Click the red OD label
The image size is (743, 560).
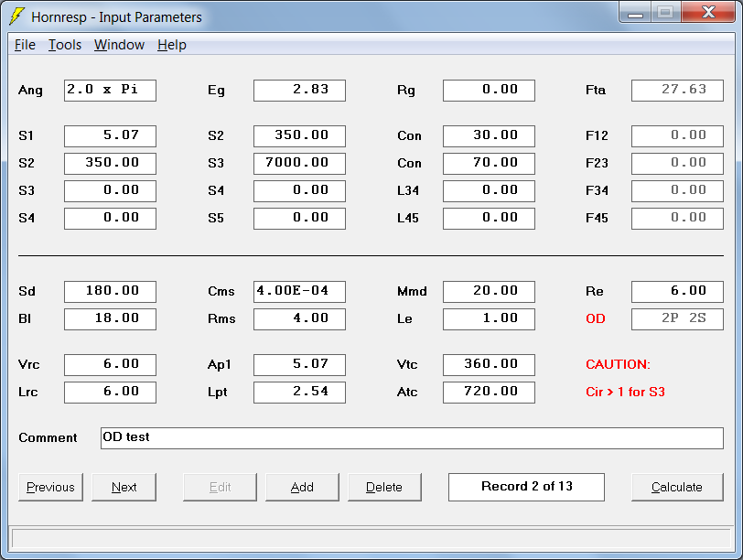coord(596,318)
